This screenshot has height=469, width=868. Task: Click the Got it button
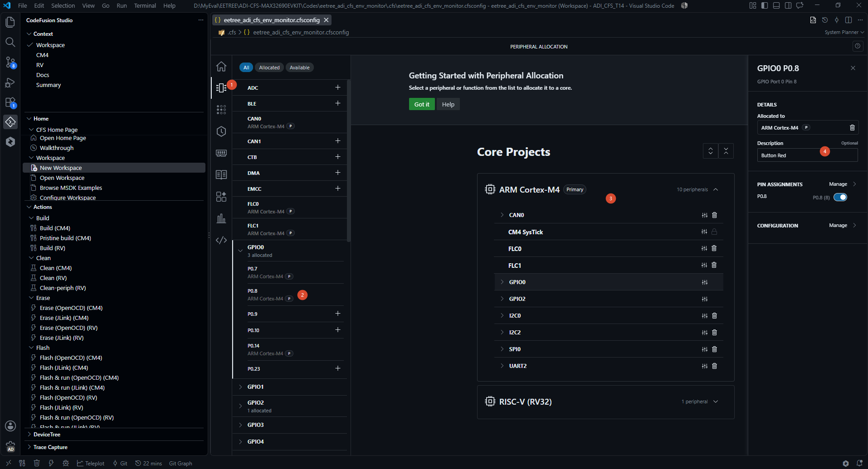(422, 104)
